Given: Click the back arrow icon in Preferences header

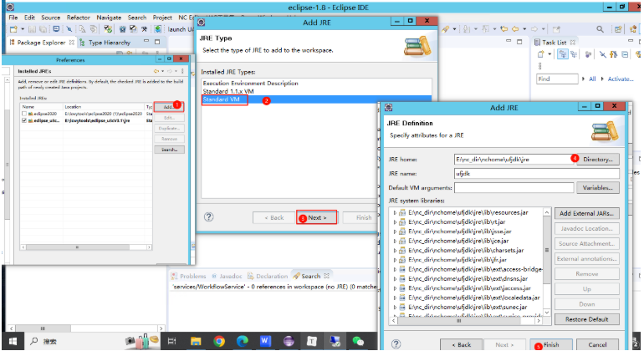Looking at the screenshot, I should 156,71.
